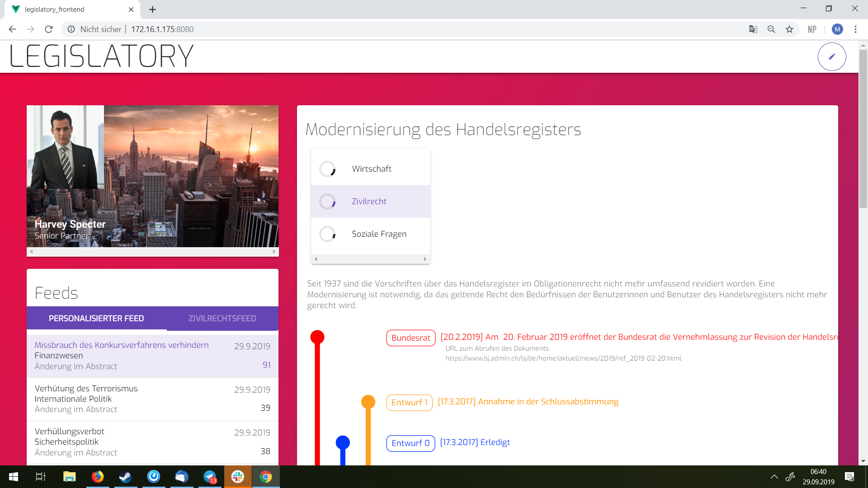Click the Soziale Fragen progress circle icon
868x488 pixels.
pyautogui.click(x=327, y=234)
